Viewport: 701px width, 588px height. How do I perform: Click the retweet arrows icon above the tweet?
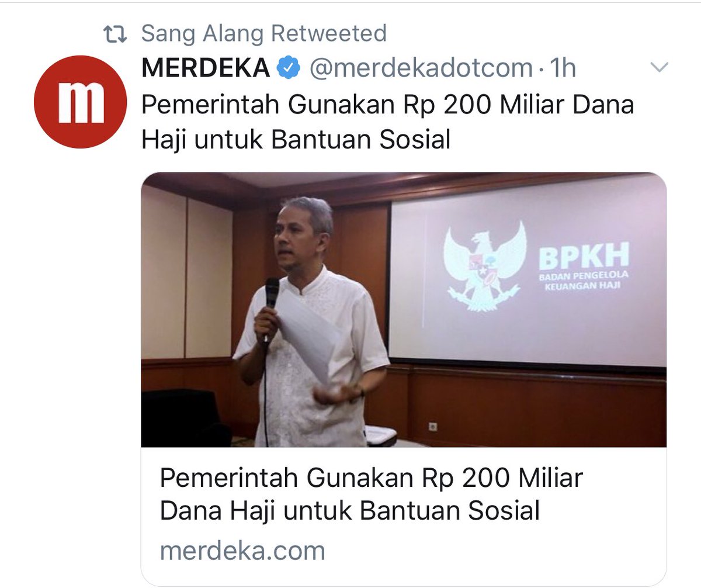(x=114, y=34)
